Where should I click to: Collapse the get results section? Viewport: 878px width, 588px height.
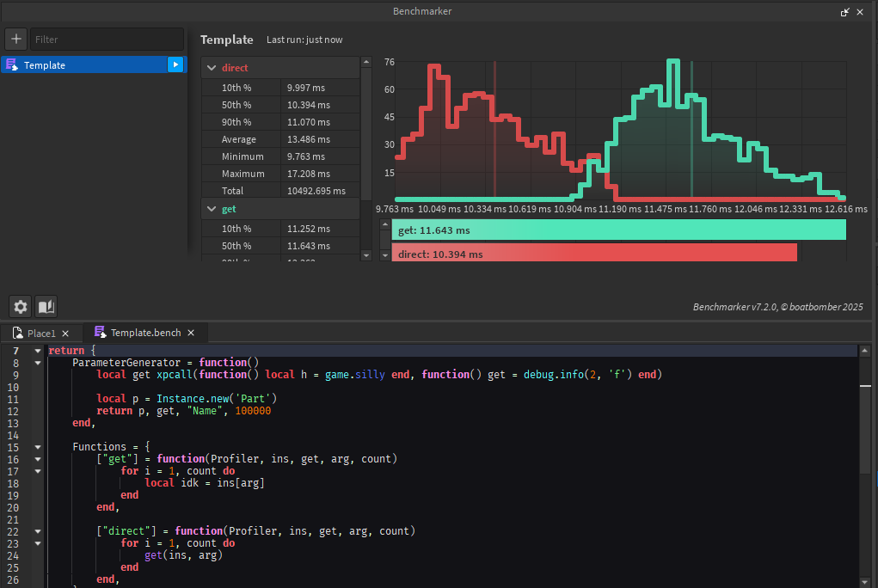[212, 209]
